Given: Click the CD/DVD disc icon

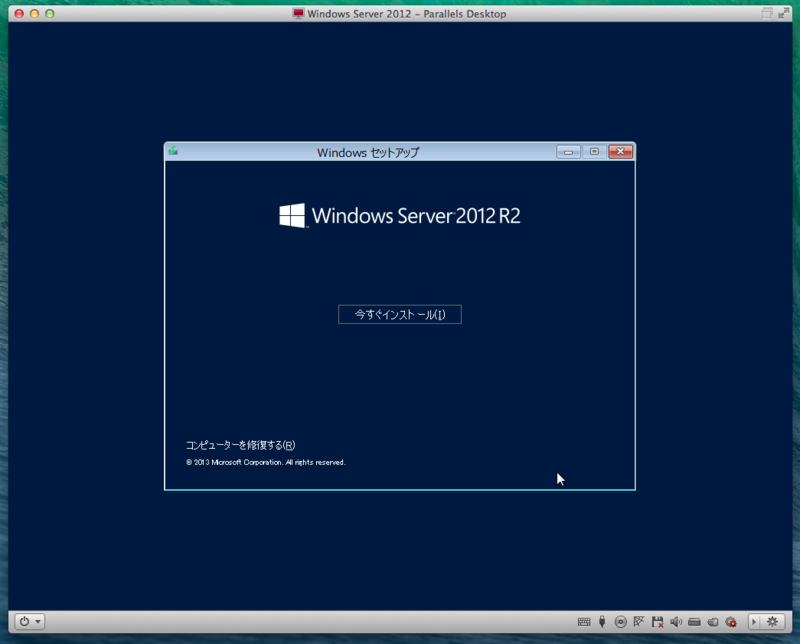Looking at the screenshot, I should pos(620,622).
